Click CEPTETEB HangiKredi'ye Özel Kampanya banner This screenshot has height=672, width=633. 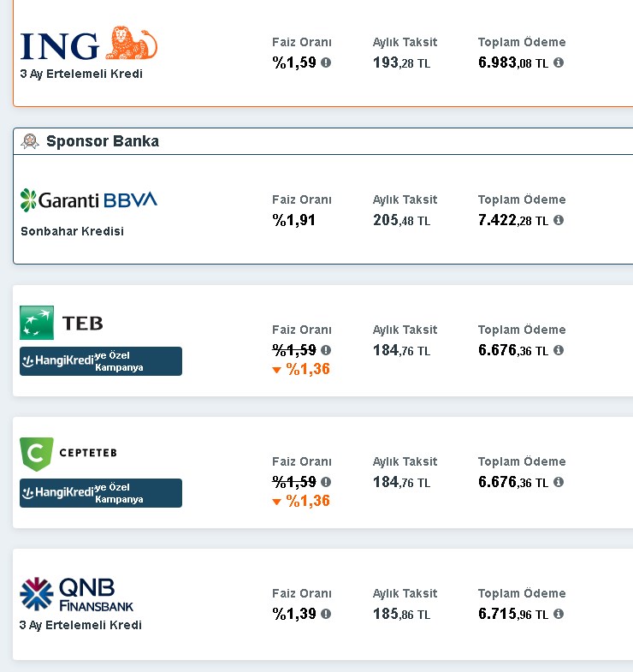[101, 493]
